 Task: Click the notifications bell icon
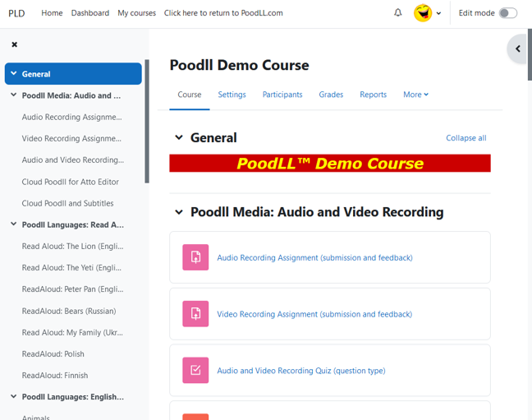[398, 13]
